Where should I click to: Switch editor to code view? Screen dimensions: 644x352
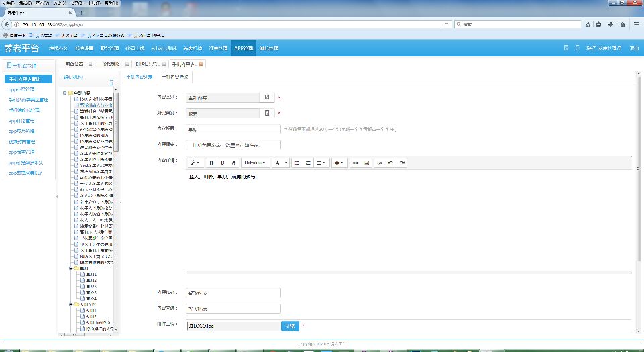point(379,163)
